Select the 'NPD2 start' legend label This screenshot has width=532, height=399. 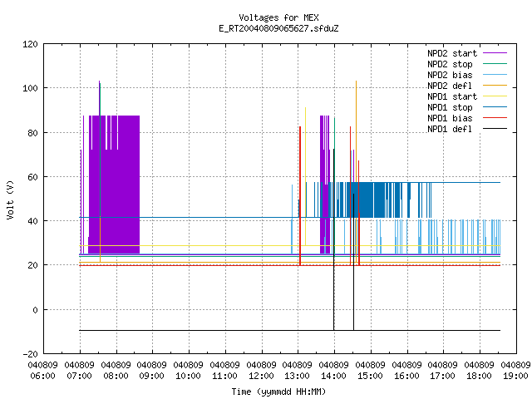(452, 53)
